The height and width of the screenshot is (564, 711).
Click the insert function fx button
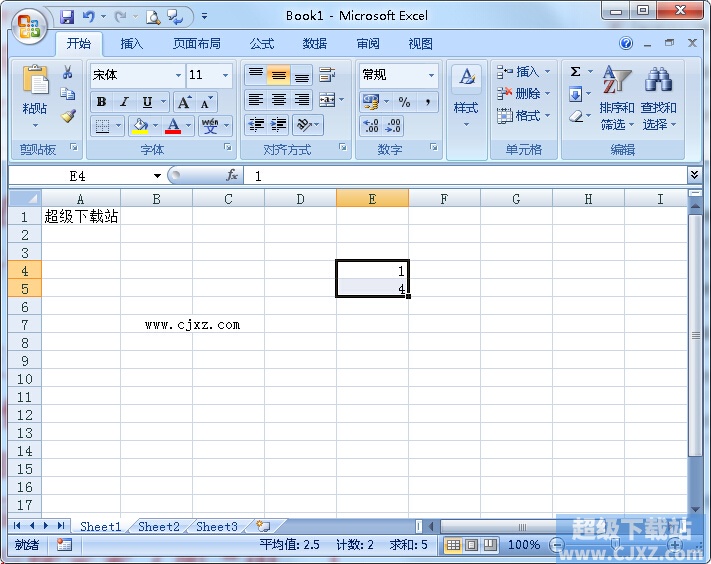click(231, 175)
